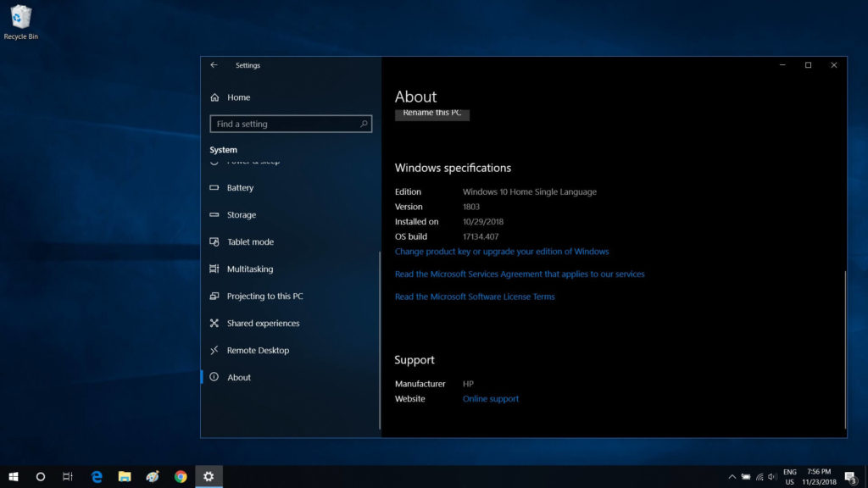Viewport: 868px width, 488px height.
Task: Select About in the sidebar
Action: 238,377
